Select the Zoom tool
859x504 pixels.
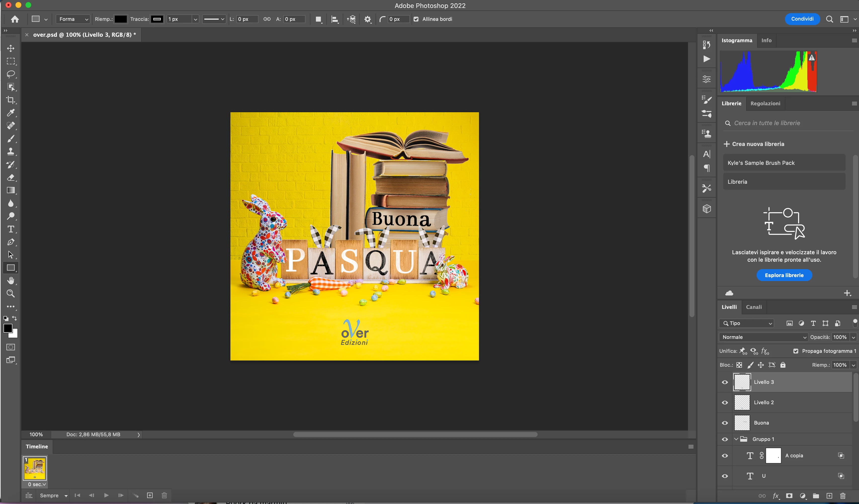[x=11, y=293]
